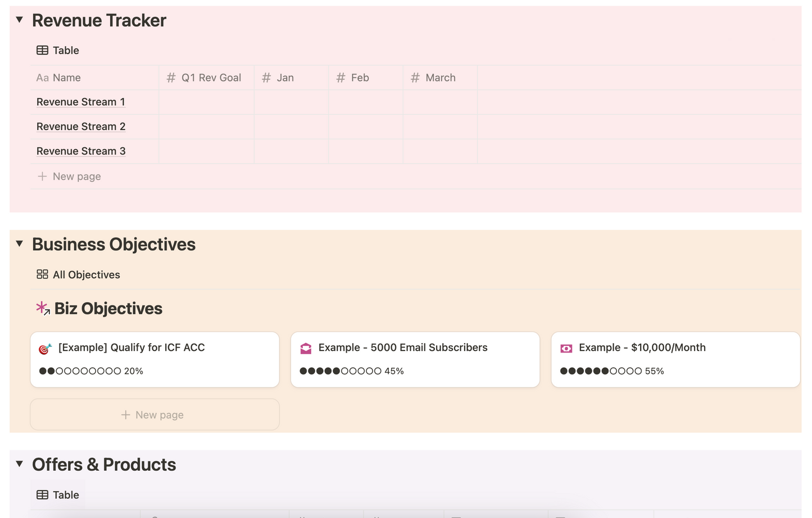This screenshot has width=812, height=518.
Task: Collapse the Offers & Products section
Action: pos(19,463)
